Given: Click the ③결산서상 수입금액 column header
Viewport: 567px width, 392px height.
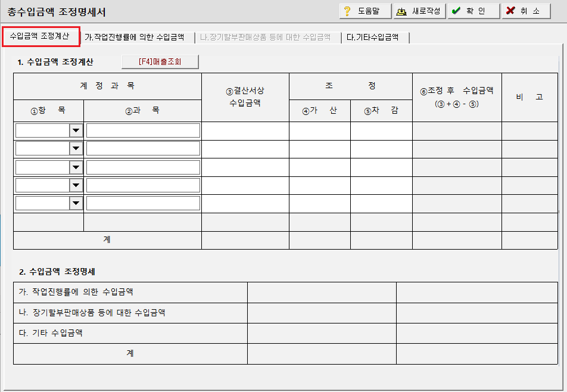Looking at the screenshot, I should [x=245, y=97].
